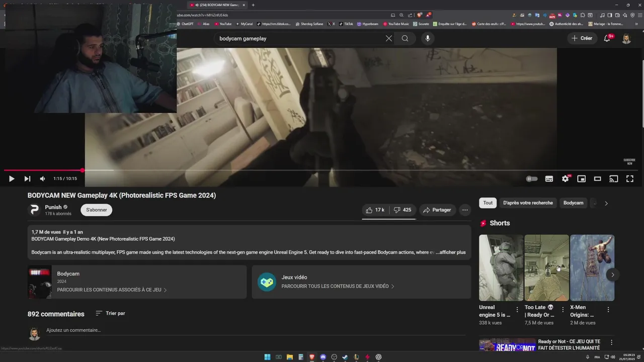Open the TikTok bookmark
644x362 pixels.
346,24
